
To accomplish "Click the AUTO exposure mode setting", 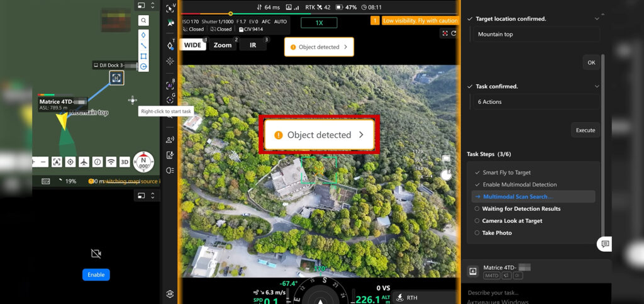I will 280,22.
